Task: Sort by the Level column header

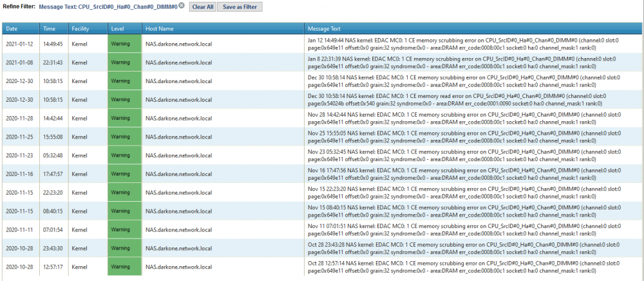Action: (124, 29)
